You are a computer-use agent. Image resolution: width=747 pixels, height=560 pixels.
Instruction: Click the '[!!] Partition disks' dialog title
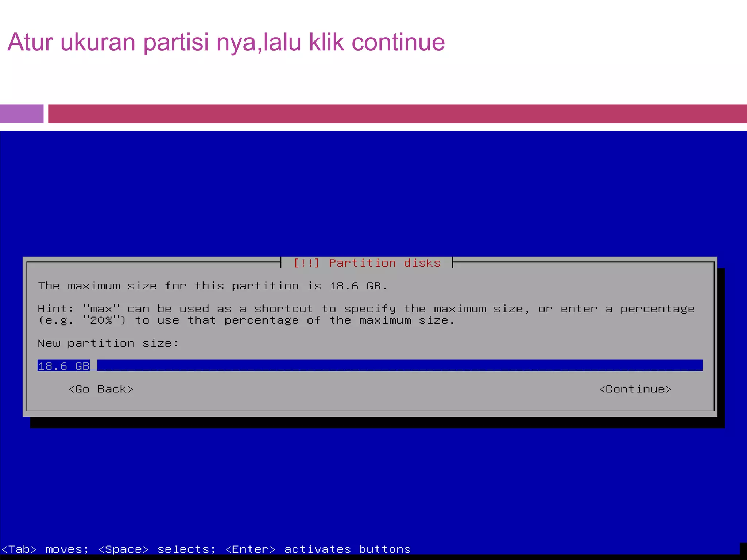367,263
